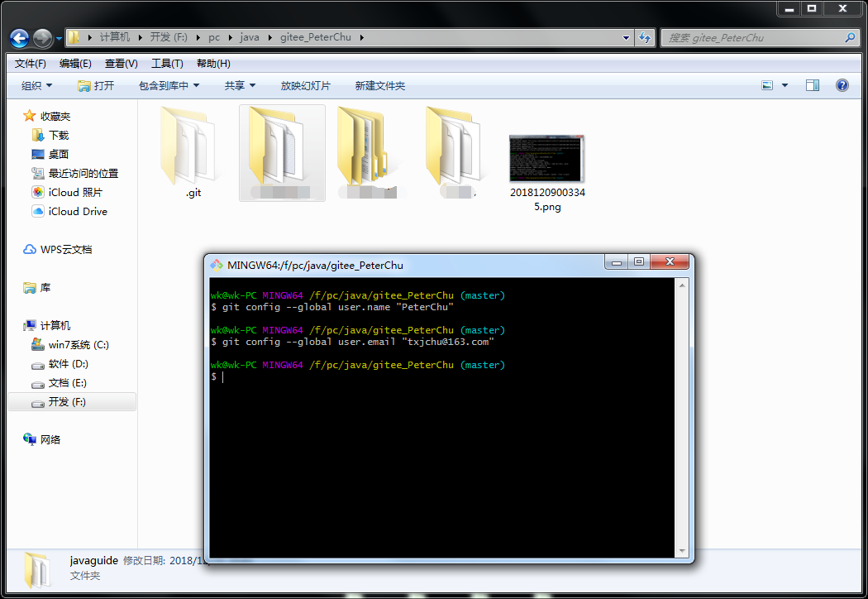Click the Git Bash window title icon
Image resolution: width=868 pixels, height=599 pixels.
click(x=217, y=265)
